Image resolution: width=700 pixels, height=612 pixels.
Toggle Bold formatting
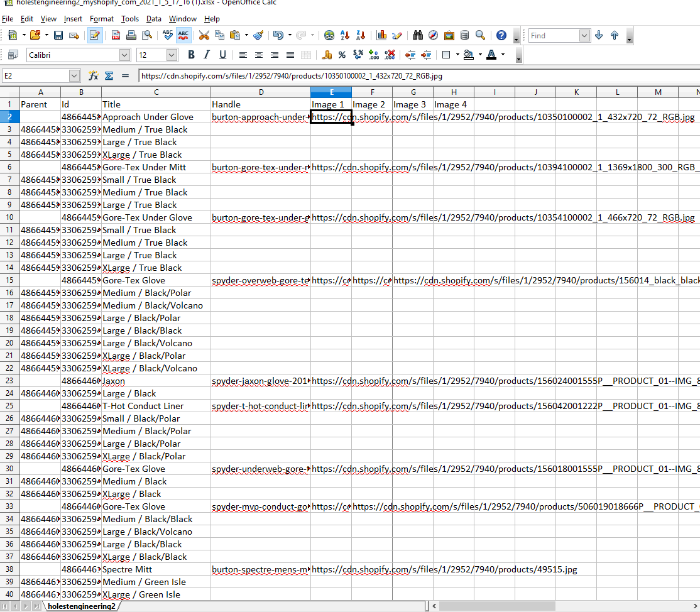191,55
